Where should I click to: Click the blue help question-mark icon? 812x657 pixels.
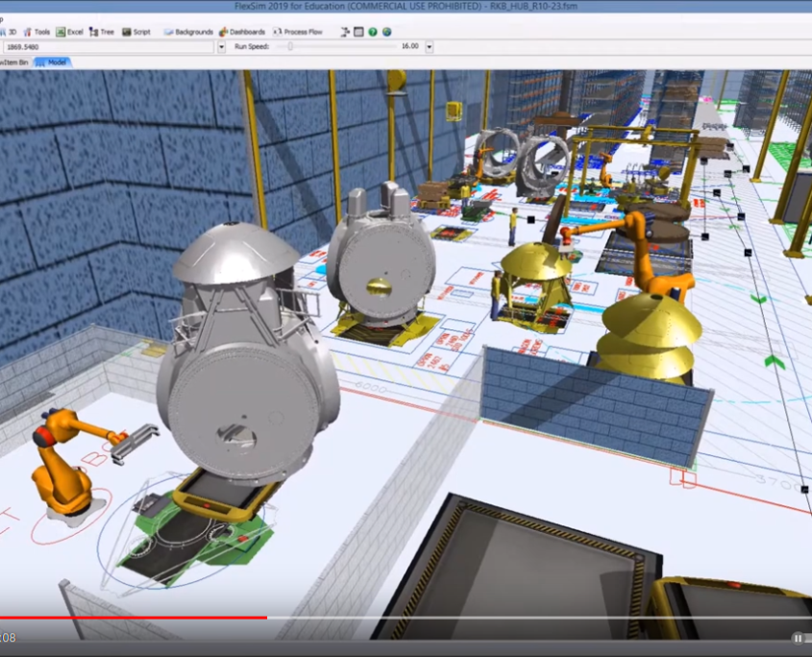[373, 31]
